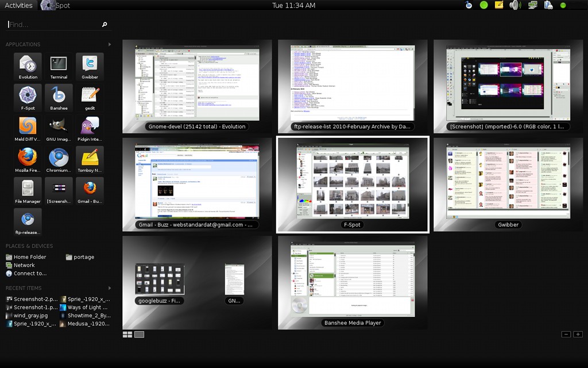Open Connect to... entry
Image resolution: width=588 pixels, height=368 pixels.
click(26, 273)
